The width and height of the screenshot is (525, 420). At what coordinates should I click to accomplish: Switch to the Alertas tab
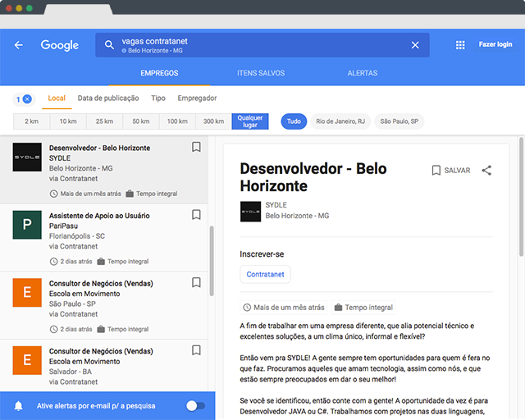363,73
